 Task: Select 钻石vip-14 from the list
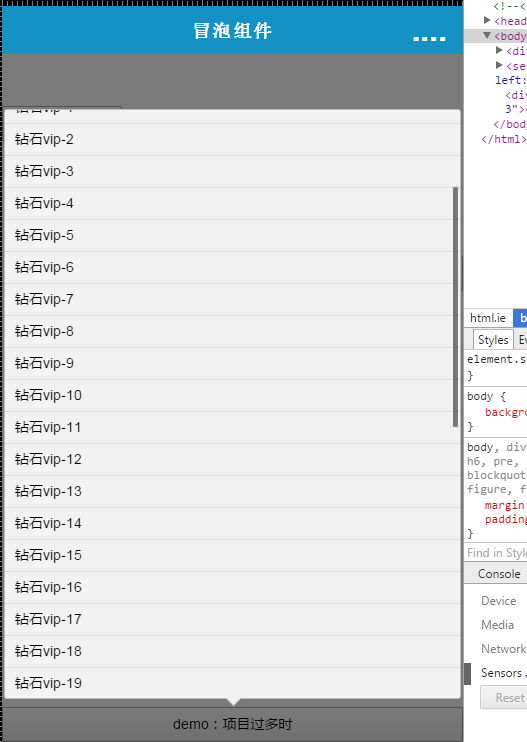pyautogui.click(x=232, y=523)
